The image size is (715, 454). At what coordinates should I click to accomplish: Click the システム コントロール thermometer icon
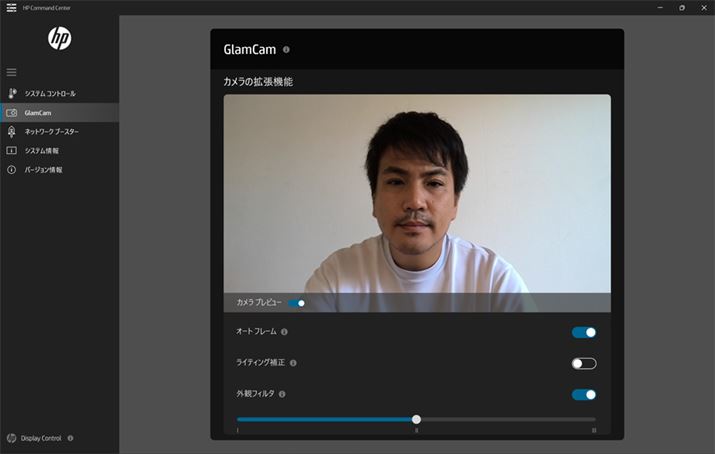point(12,93)
